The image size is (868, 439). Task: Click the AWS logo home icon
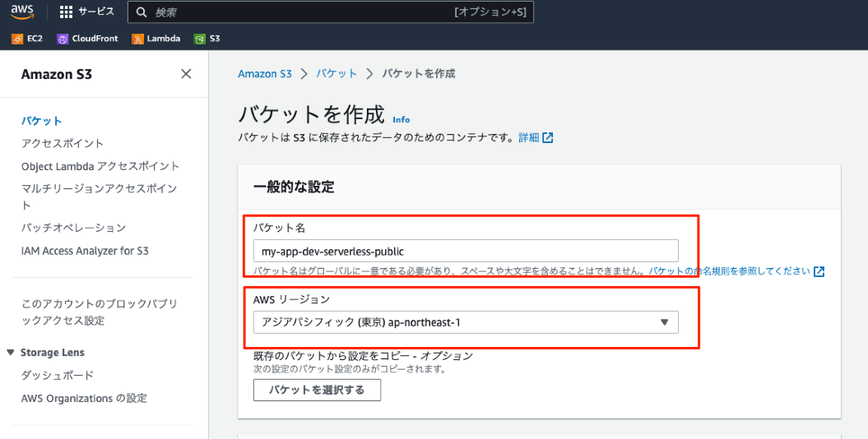[22, 12]
